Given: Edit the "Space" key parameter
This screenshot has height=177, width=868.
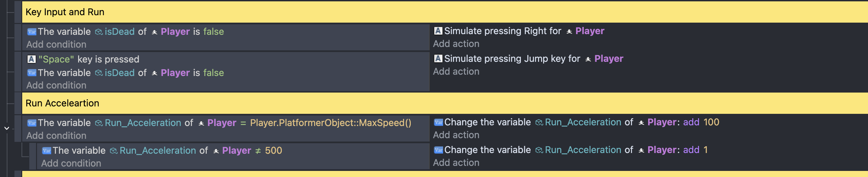Looking at the screenshot, I should [x=56, y=59].
